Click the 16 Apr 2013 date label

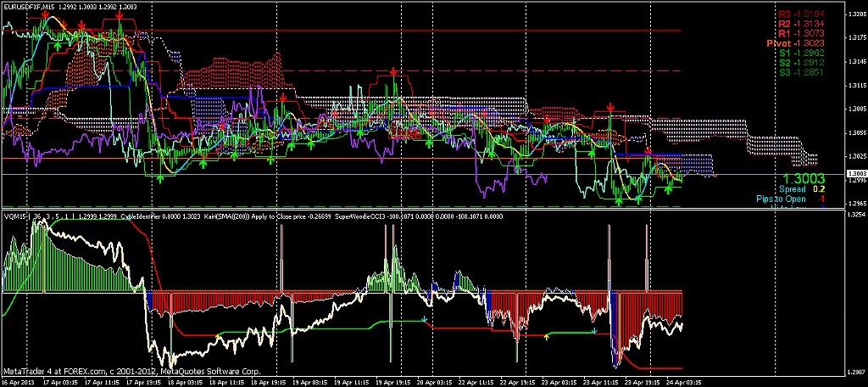click(x=17, y=382)
